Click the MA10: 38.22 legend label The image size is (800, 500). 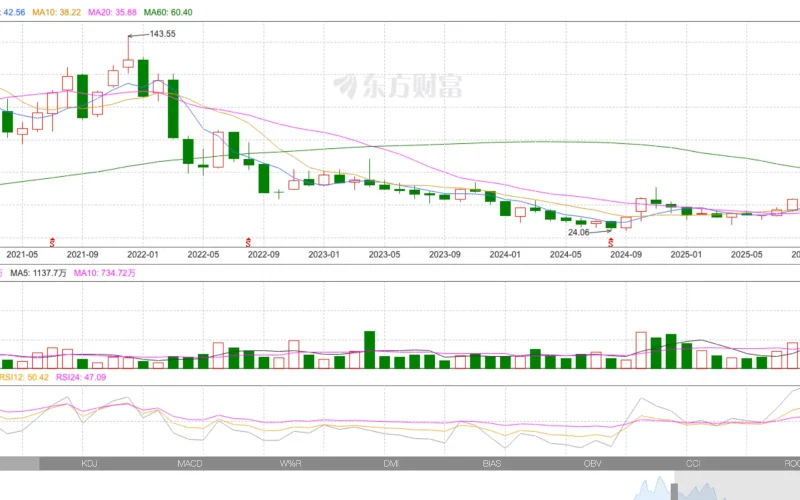(x=56, y=13)
